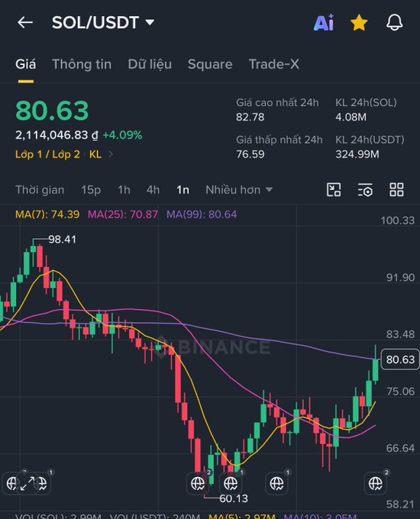Select the 1h timeframe
Image resolution: width=420 pixels, height=519 pixels.
(x=124, y=190)
